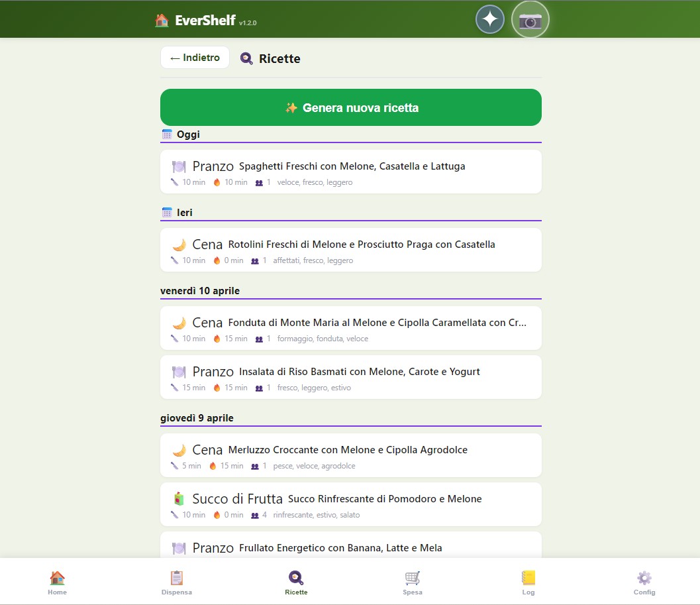Click the tags affettati, fresco, leggero
Screen dimensions: 700x605
coord(313,260)
